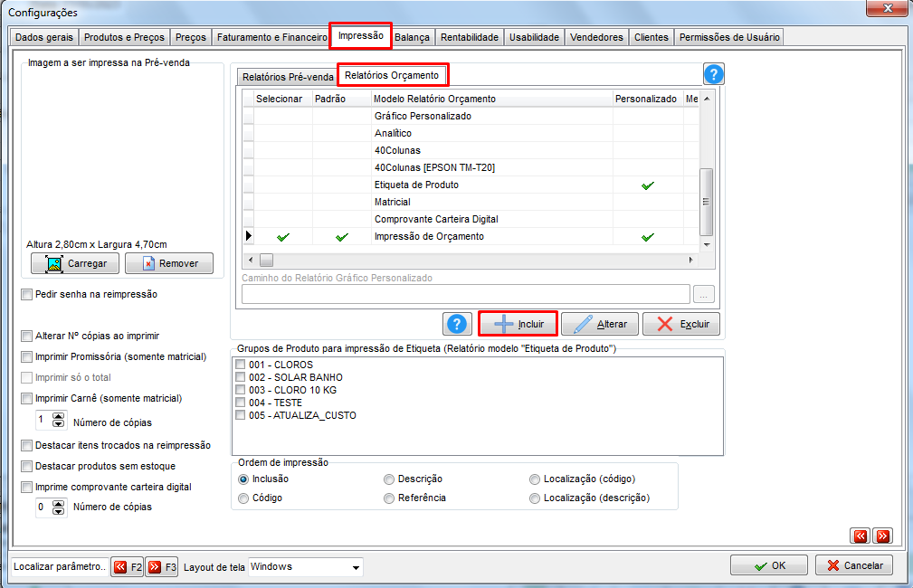Open the Relatórios Pré-venda sub-tab
The height and width of the screenshot is (588, 913).
pos(288,77)
